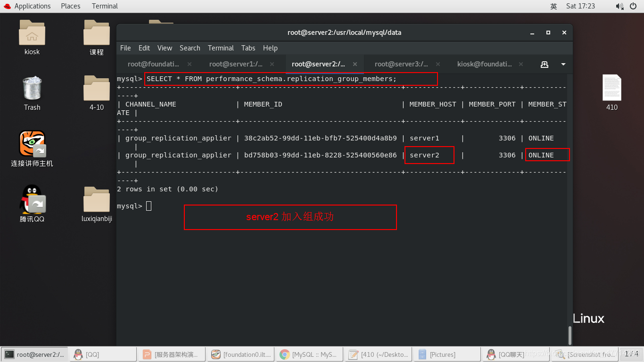Screen dimensions: 644x362
Task: Click the server1 host cell
Action: point(424,138)
